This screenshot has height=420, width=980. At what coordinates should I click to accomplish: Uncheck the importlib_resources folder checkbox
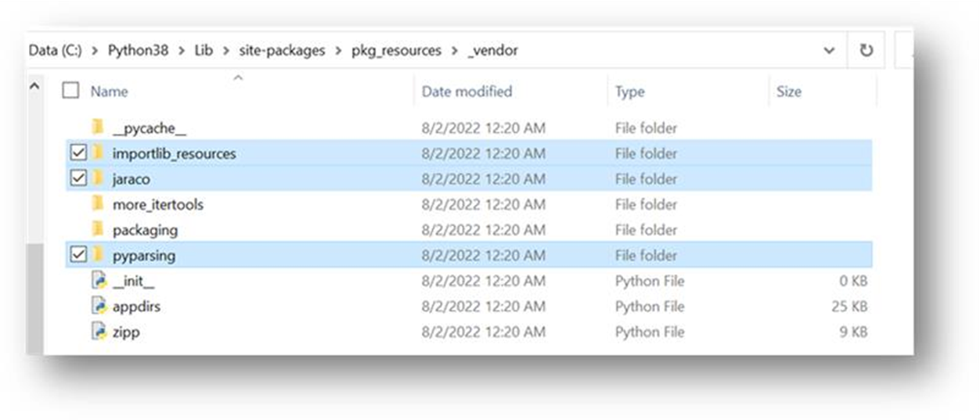[x=77, y=153]
